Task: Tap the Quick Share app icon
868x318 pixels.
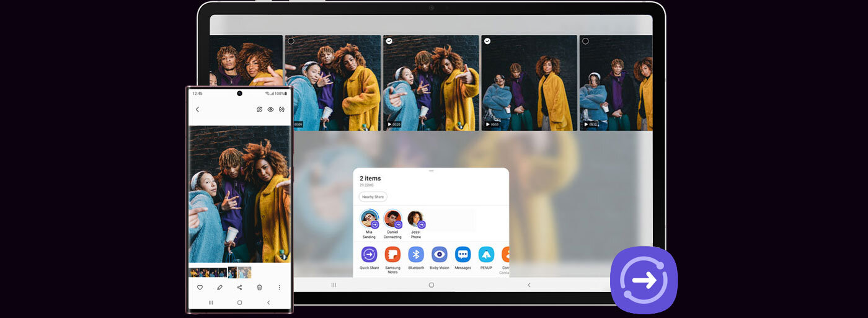Action: [x=369, y=254]
